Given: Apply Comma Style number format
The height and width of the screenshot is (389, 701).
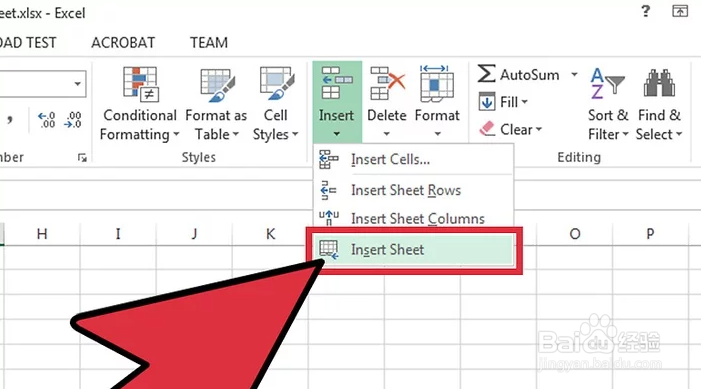Looking at the screenshot, I should click(10, 120).
